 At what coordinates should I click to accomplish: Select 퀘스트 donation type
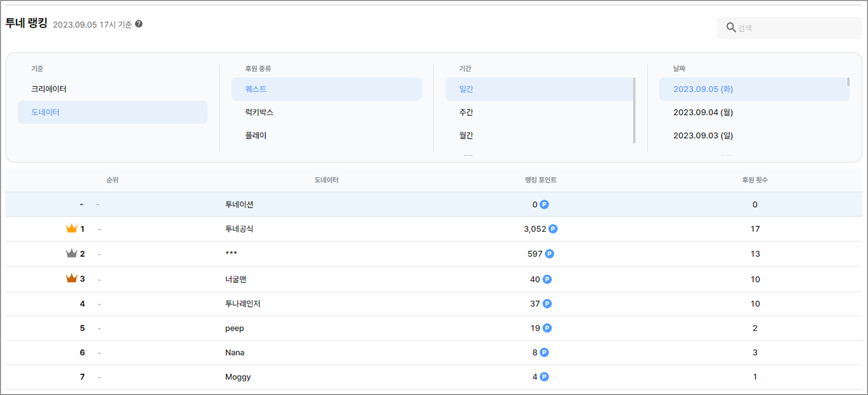click(256, 89)
